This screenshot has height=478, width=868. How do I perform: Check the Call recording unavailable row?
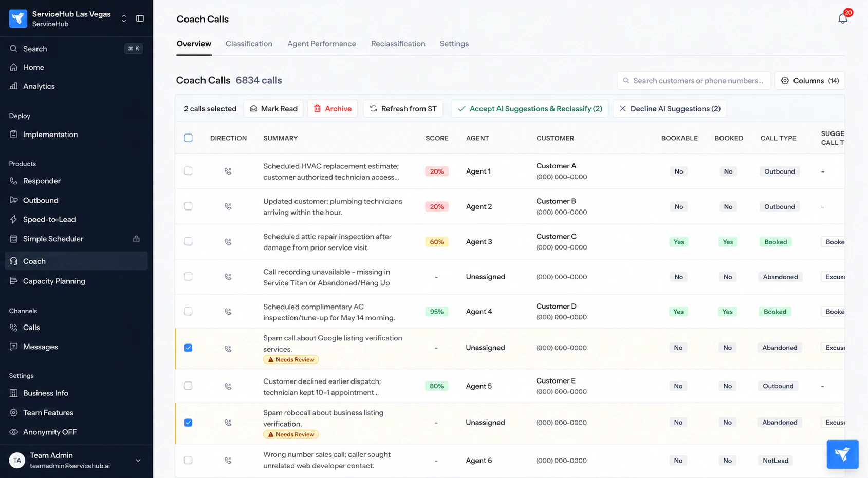coord(188,276)
